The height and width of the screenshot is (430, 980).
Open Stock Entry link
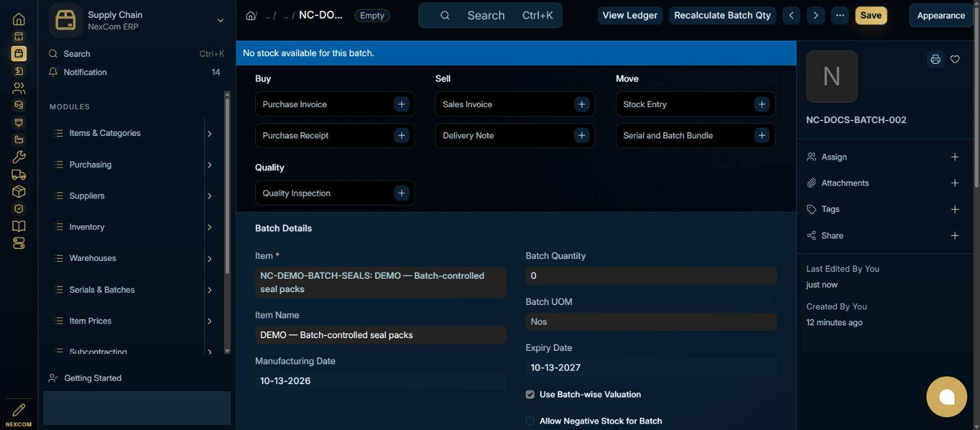644,104
